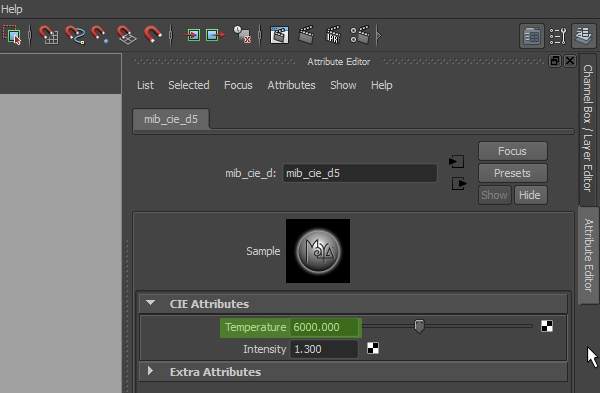Click the Sample label text
Screen dimensions: 600x393
(263, 251)
